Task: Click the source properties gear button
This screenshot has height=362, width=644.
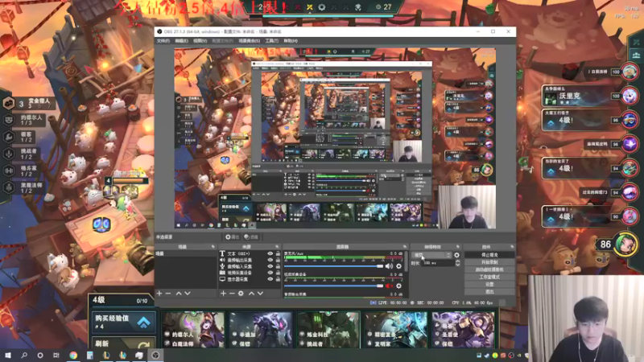Action: (x=232, y=237)
